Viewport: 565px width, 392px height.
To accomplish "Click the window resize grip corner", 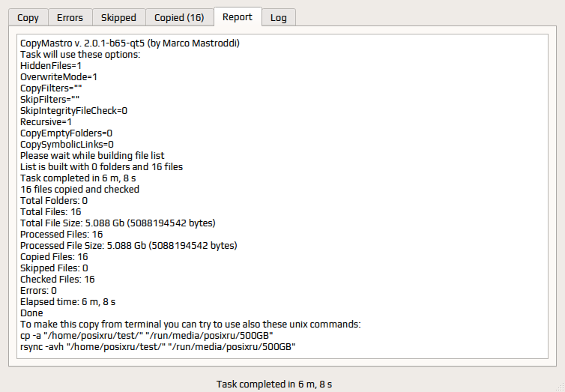I will click(561, 388).
